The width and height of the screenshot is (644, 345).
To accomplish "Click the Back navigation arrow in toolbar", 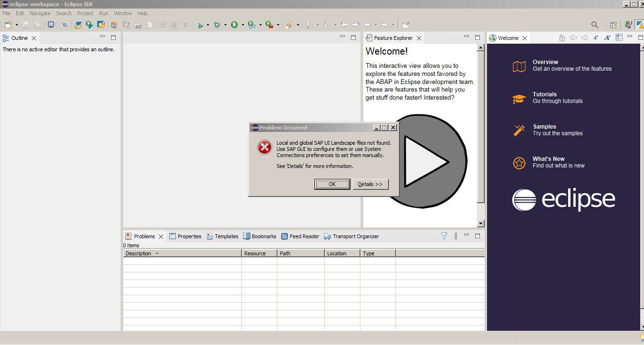I will [367, 25].
